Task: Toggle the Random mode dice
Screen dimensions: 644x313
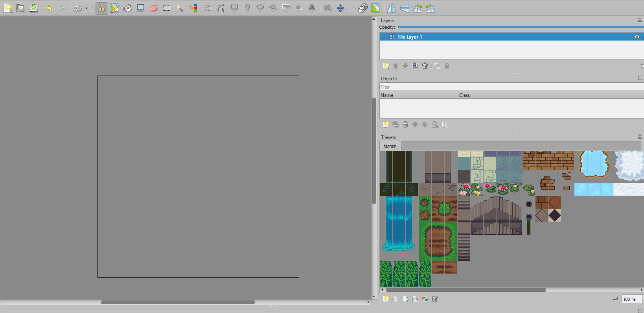Action: coord(363,8)
